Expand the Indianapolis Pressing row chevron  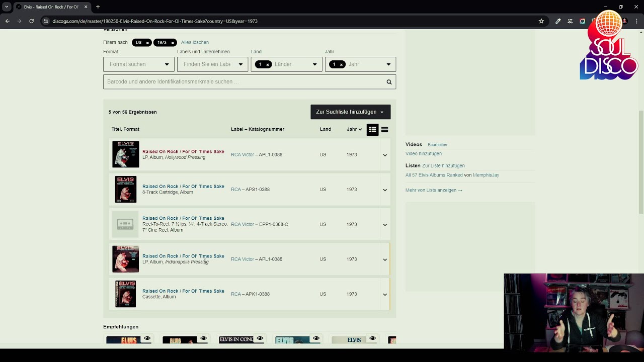pyautogui.click(x=385, y=260)
